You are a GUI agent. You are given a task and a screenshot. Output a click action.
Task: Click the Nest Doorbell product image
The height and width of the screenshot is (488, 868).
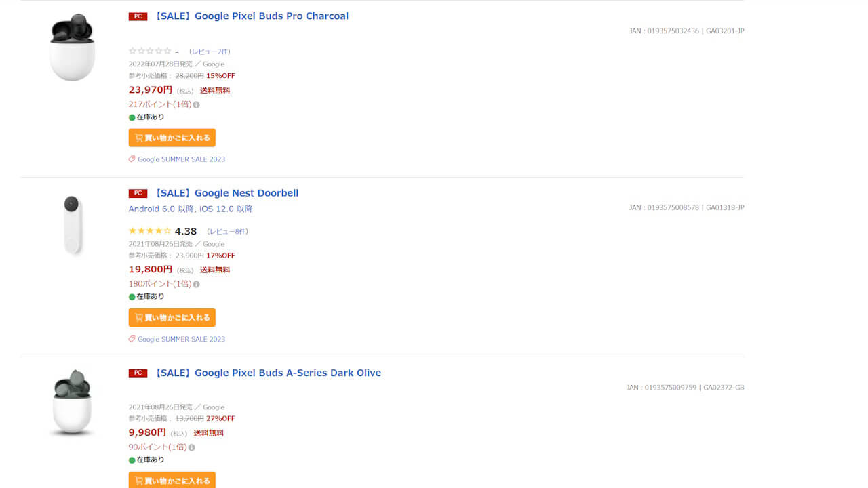72,225
